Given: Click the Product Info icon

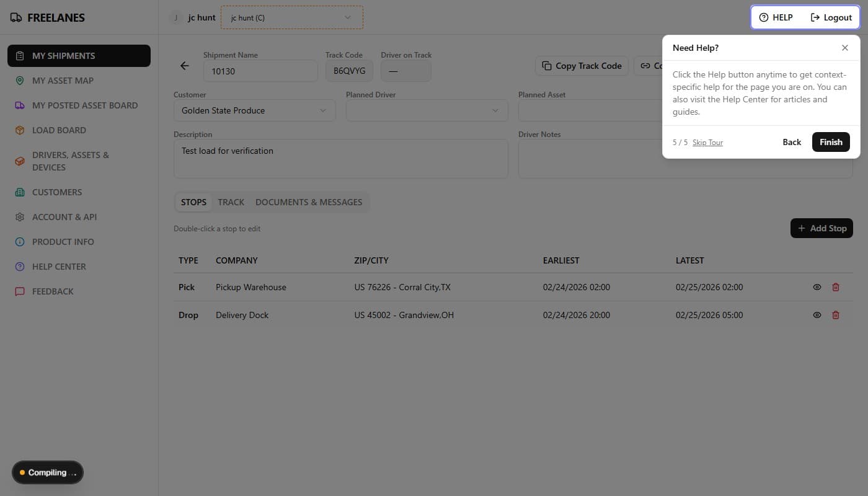Looking at the screenshot, I should coord(20,242).
